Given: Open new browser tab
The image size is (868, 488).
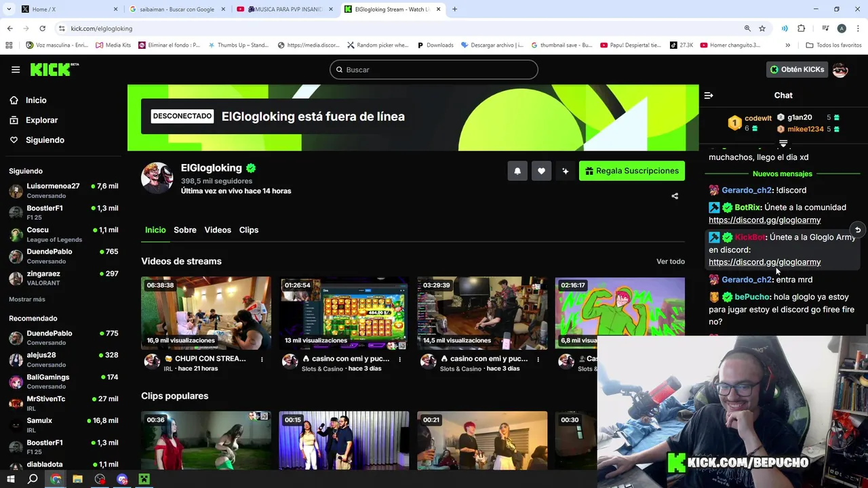Looking at the screenshot, I should point(454,9).
